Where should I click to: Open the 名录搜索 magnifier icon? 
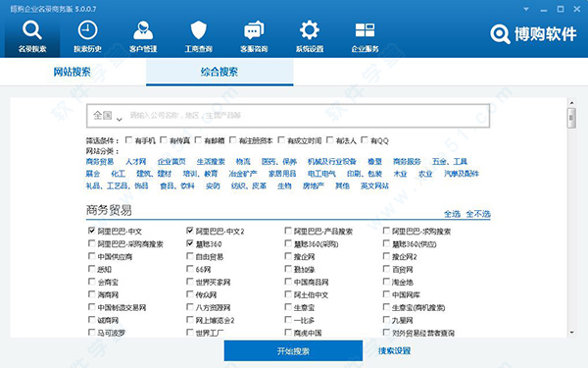32,30
